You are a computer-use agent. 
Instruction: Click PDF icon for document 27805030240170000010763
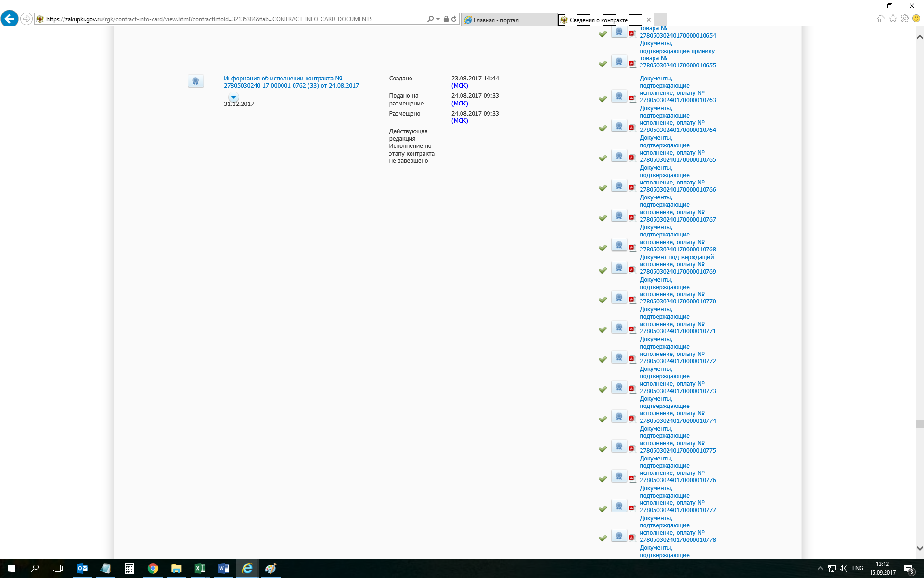[x=632, y=99]
